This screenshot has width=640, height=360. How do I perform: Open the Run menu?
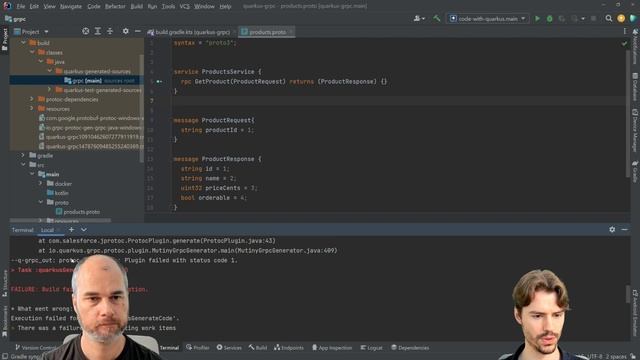(x=152, y=7)
